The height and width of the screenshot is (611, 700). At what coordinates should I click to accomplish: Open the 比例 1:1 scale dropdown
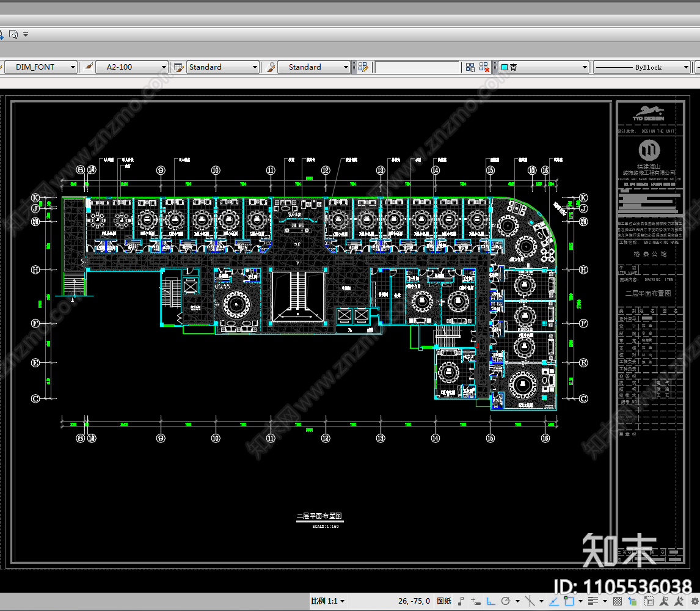pyautogui.click(x=328, y=601)
